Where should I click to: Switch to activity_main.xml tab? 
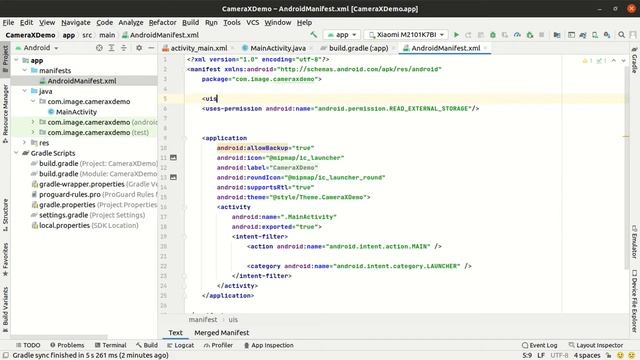pos(198,48)
